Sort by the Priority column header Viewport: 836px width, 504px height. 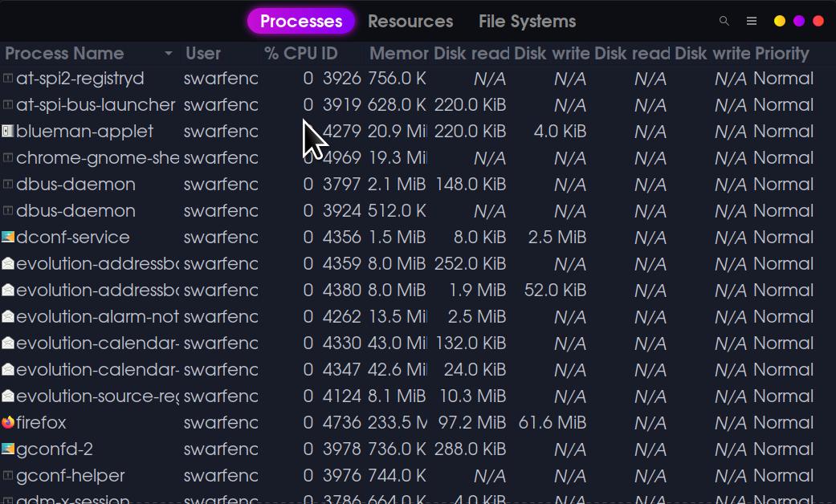click(x=781, y=54)
